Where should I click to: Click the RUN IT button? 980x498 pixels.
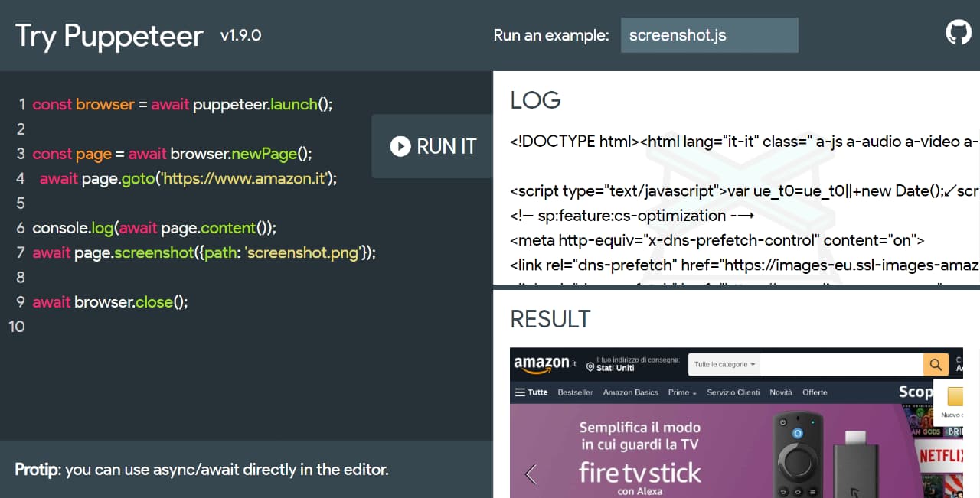pos(433,146)
